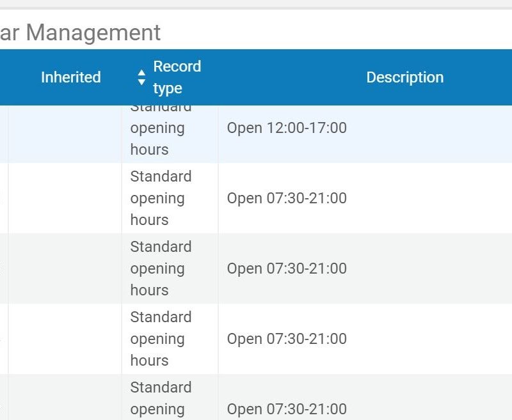Click the Record type sort ascending arrow
Viewport: 512px width, 420px height.
(141, 72)
